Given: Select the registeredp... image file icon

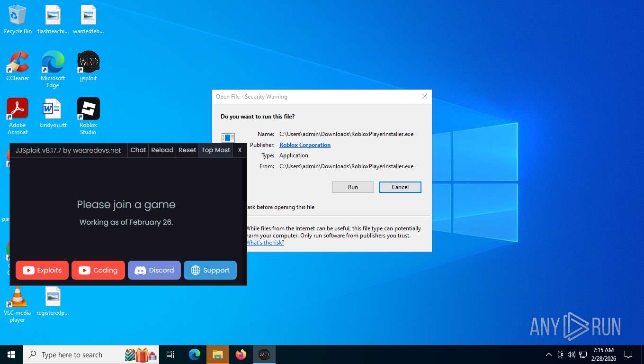Looking at the screenshot, I should point(53,301).
